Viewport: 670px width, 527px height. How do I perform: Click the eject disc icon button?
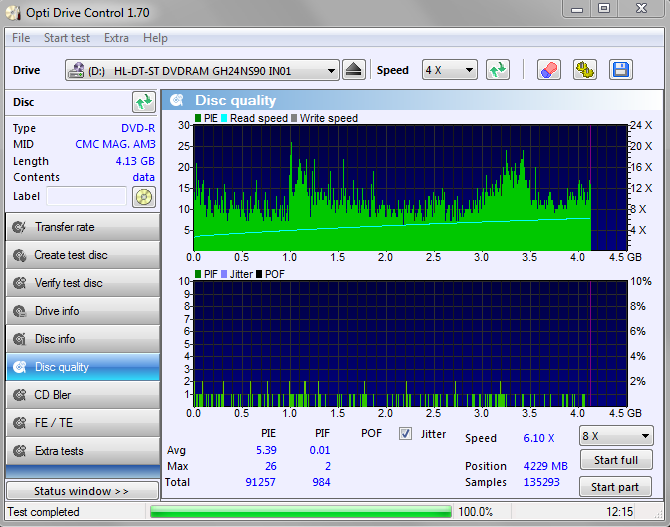coord(354,70)
